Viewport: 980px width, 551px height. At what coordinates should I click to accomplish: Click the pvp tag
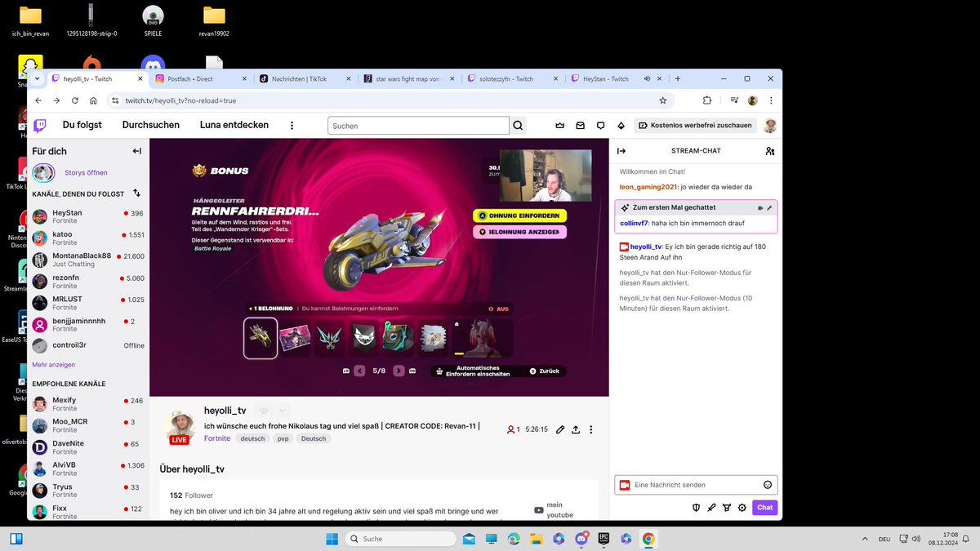[283, 438]
